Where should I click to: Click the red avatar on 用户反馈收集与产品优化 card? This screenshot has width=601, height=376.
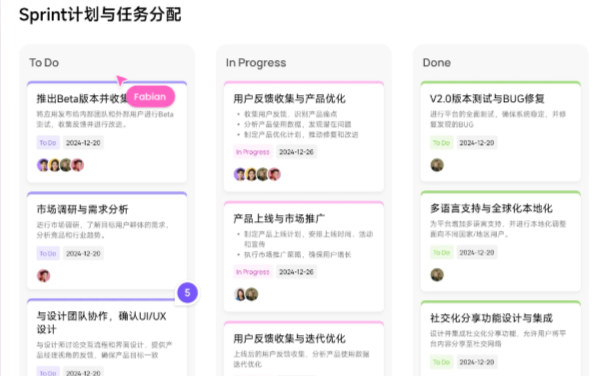click(x=274, y=174)
